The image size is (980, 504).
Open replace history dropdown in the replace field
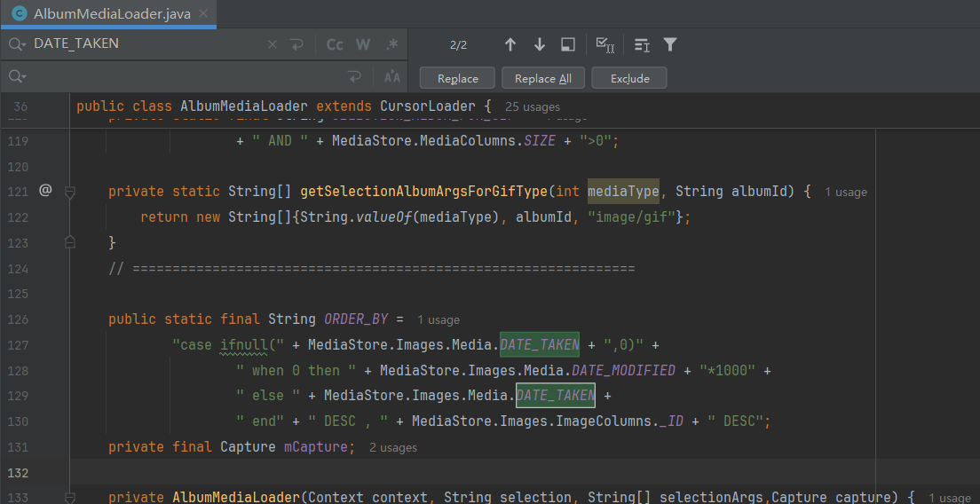click(x=17, y=76)
